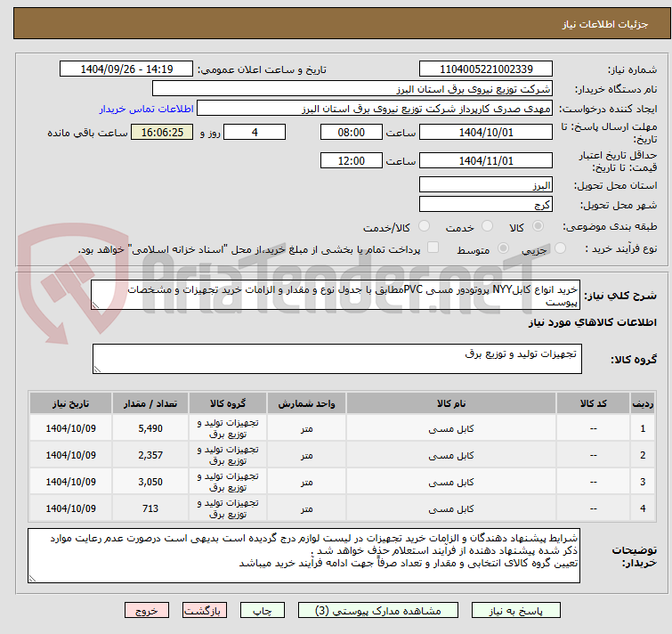
Task: Click the خروج exit button
Action: click(x=147, y=611)
